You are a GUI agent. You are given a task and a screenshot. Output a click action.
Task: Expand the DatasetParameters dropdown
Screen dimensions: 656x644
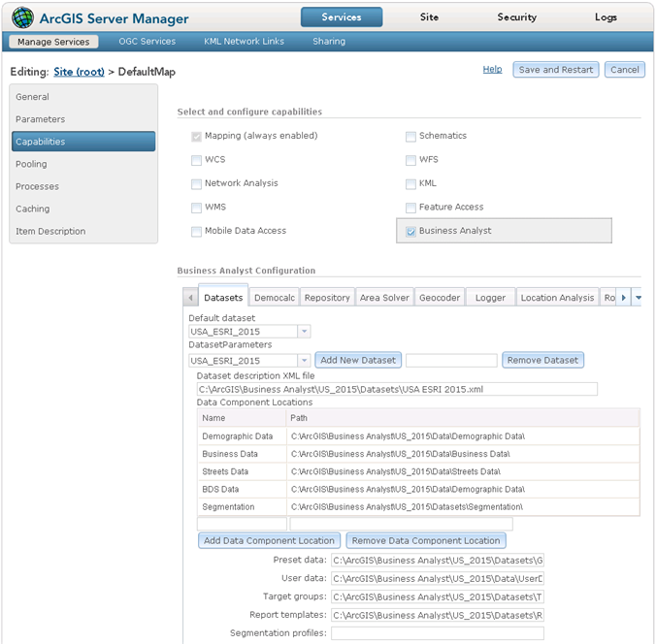[x=304, y=360]
